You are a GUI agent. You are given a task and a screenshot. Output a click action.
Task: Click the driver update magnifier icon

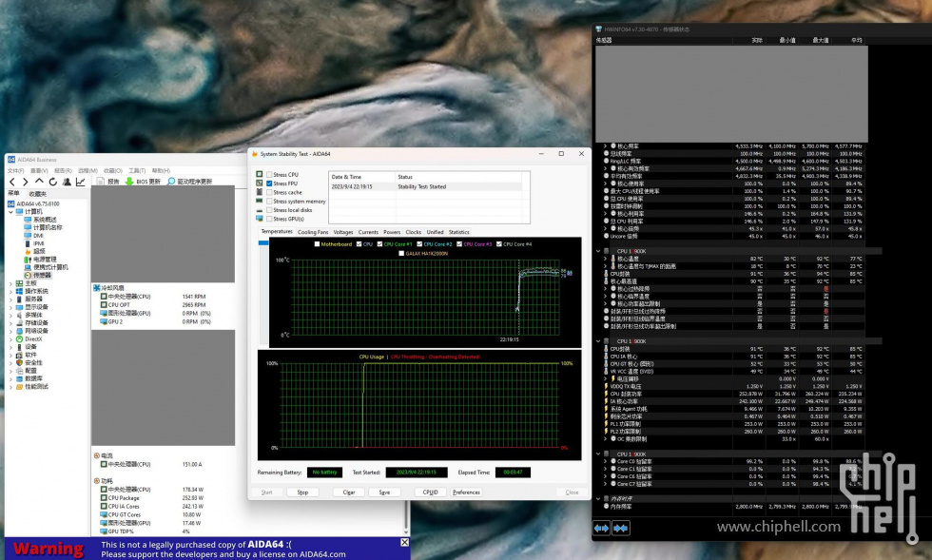171,182
